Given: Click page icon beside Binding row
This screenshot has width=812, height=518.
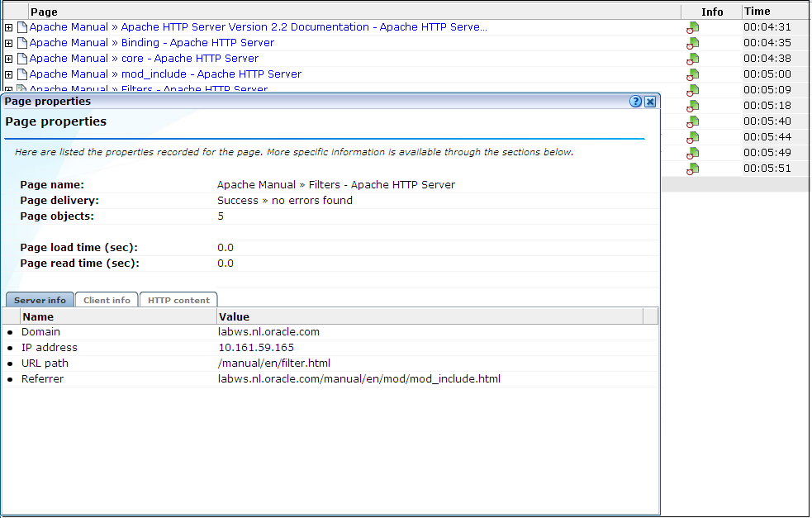Looking at the screenshot, I should 21,42.
